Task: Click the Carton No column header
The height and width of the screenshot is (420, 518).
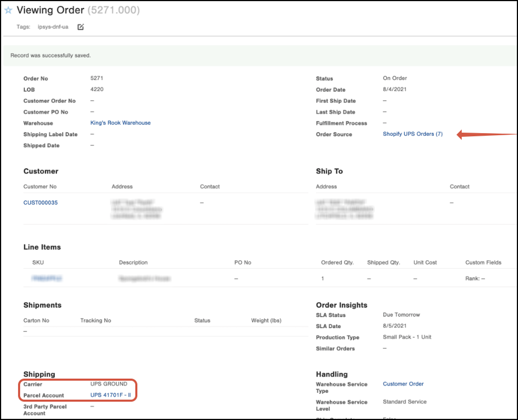Action: tap(36, 320)
